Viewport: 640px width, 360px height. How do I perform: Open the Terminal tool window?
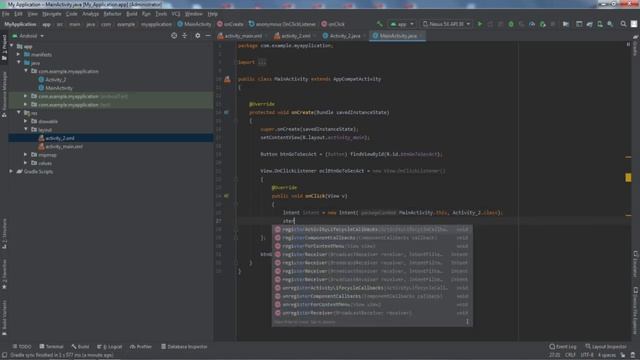51,347
